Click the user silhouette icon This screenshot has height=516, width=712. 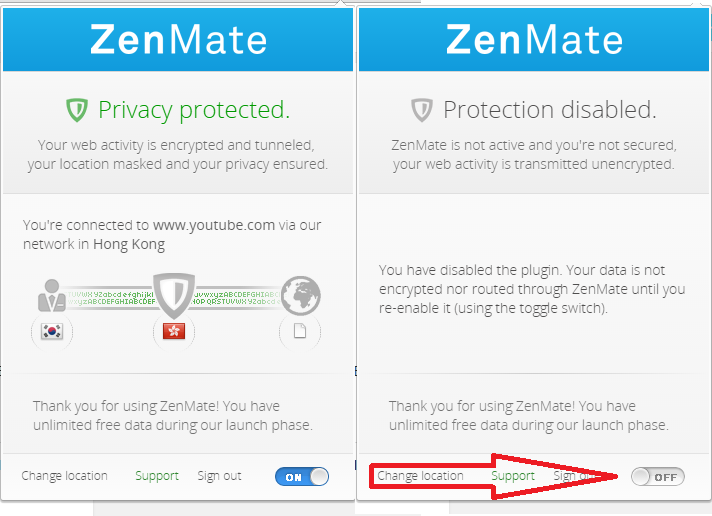pyautogui.click(x=51, y=295)
